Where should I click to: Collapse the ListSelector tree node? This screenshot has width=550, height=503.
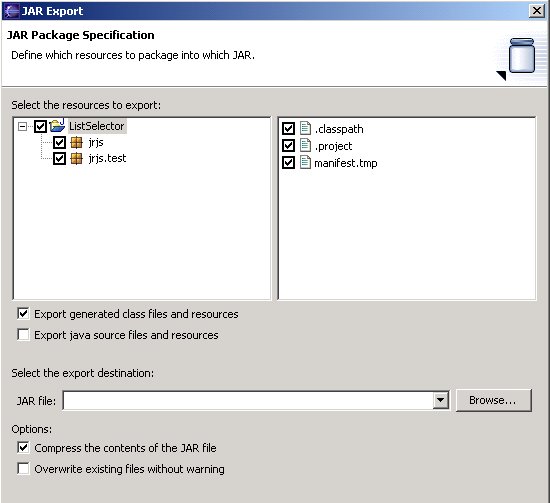tap(22, 126)
